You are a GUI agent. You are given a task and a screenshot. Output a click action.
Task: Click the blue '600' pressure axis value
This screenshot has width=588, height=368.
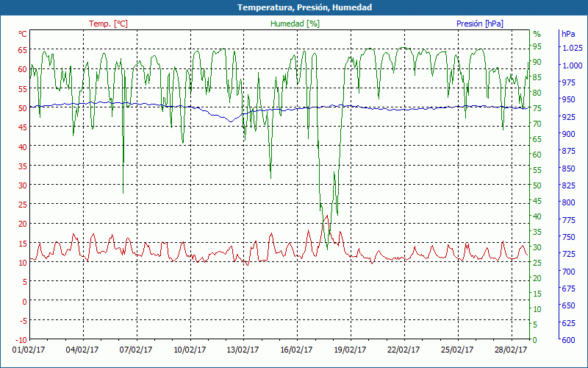point(568,340)
